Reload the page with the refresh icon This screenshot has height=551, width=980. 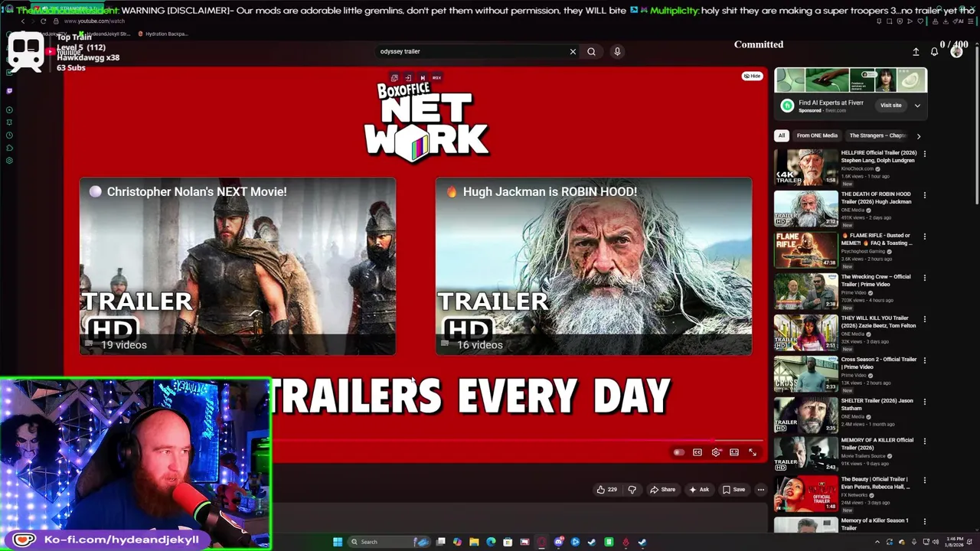coord(43,21)
